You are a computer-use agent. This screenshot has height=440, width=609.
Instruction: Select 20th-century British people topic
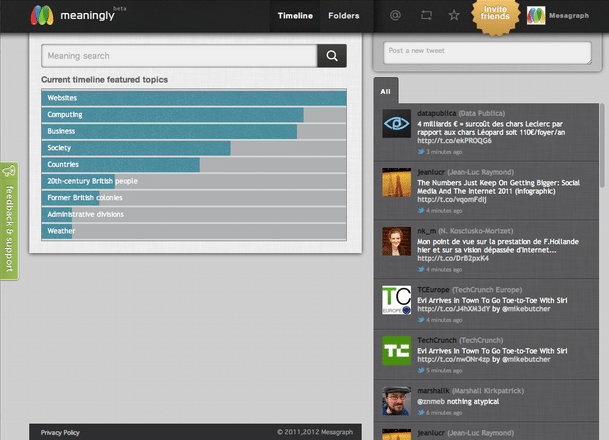(194, 181)
